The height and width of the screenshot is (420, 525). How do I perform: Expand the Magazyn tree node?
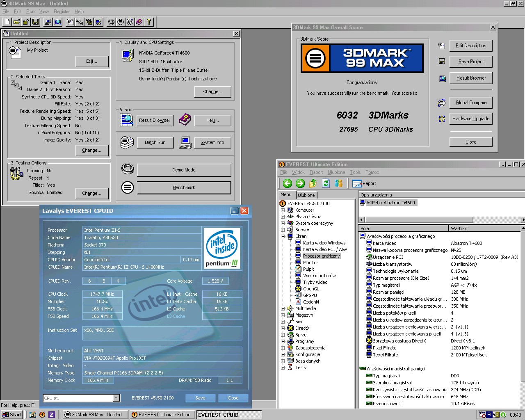[x=283, y=315]
